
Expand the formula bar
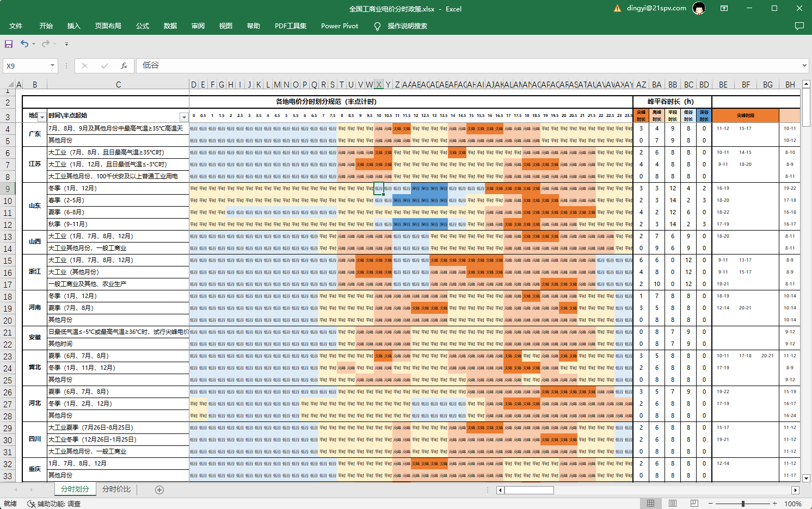(x=804, y=66)
